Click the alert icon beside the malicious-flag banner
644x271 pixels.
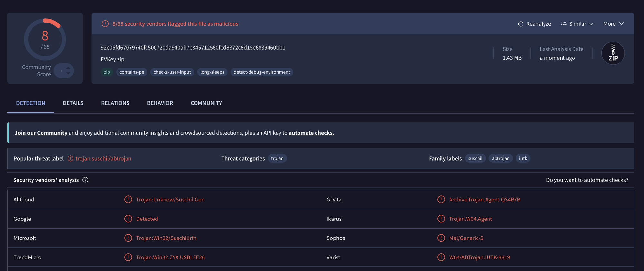pos(105,24)
